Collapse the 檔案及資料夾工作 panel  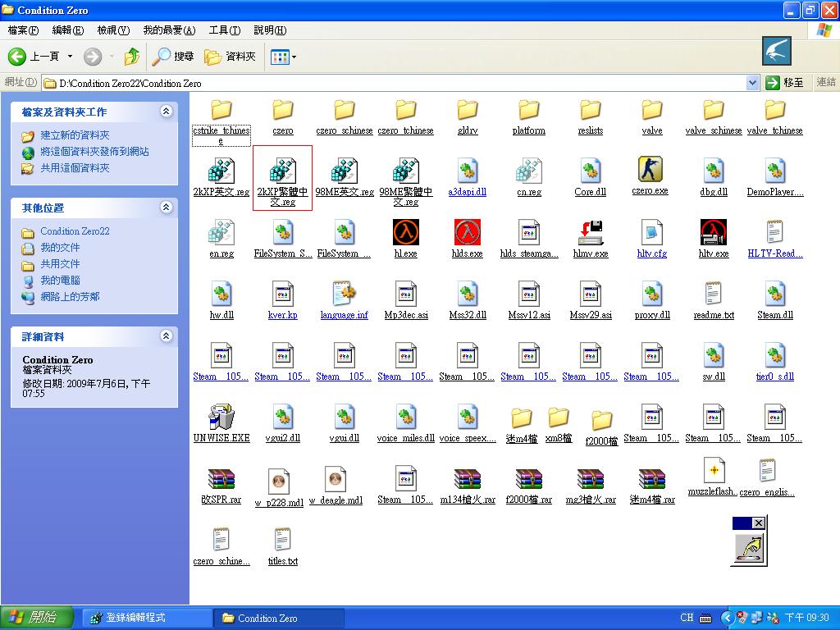(166, 112)
